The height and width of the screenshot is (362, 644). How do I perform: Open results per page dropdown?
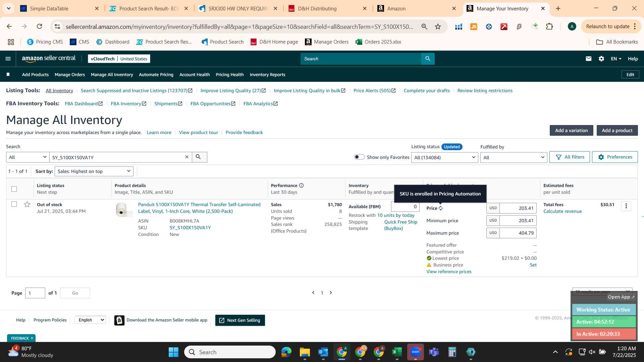tap(602, 291)
